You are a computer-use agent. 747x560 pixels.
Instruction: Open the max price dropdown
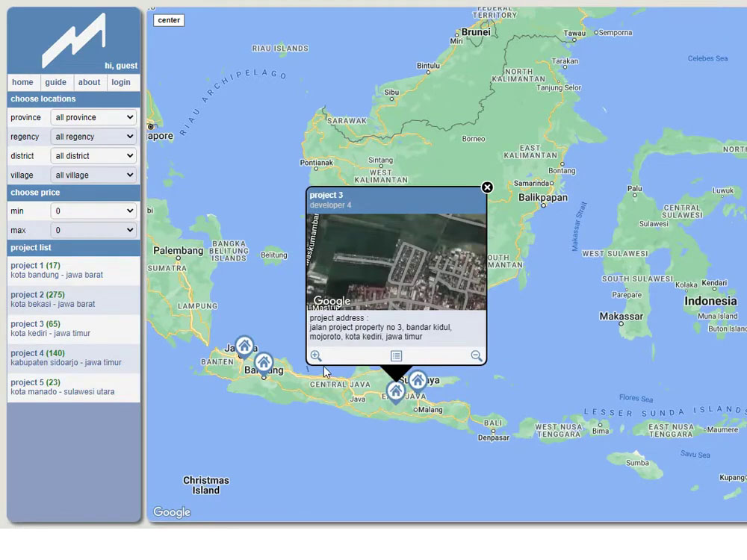tap(93, 231)
